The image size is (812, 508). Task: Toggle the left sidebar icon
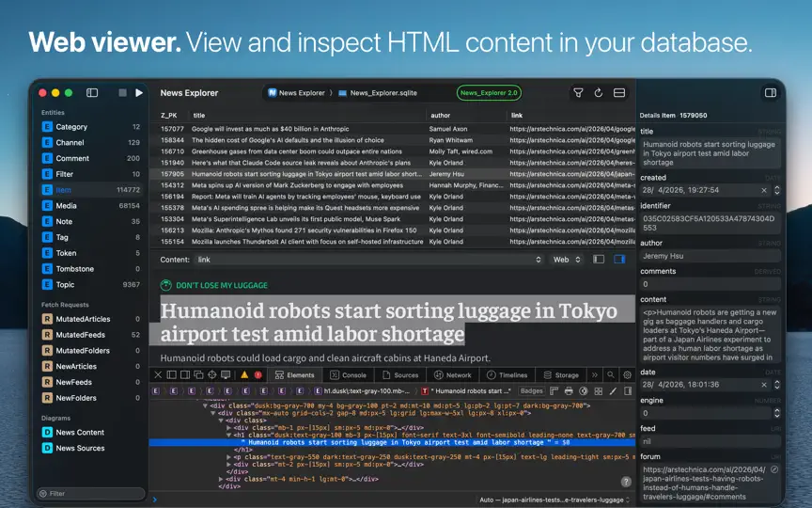tap(92, 93)
